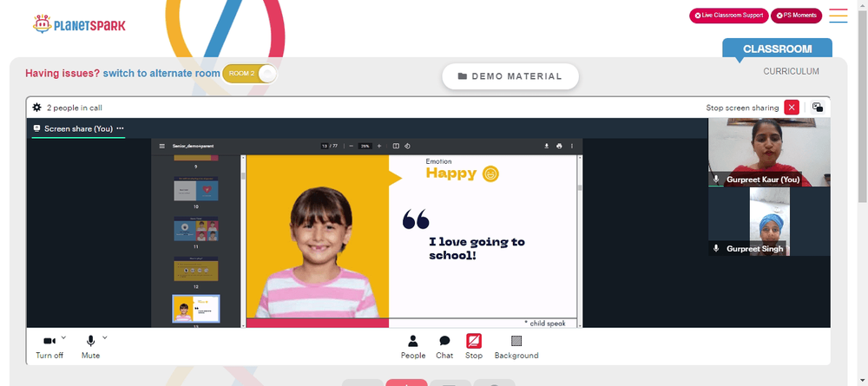Click '2 people in call' text
Viewport: 868px width, 386px height.
click(74, 108)
